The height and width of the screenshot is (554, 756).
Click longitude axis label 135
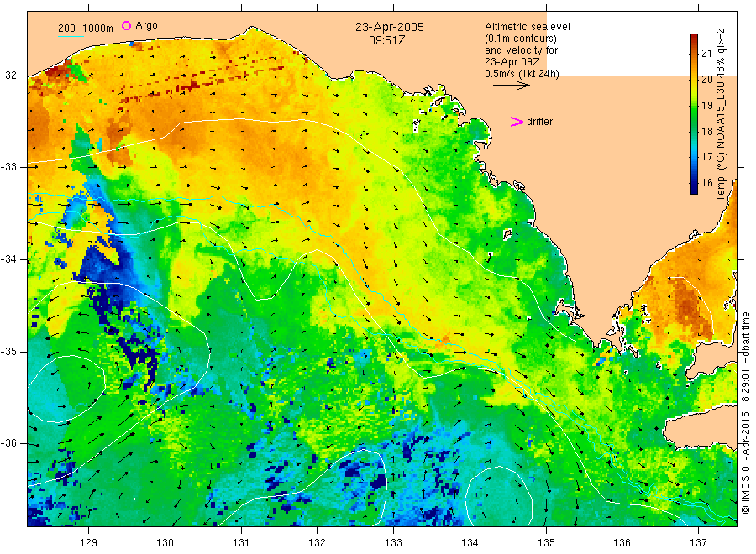(x=546, y=543)
